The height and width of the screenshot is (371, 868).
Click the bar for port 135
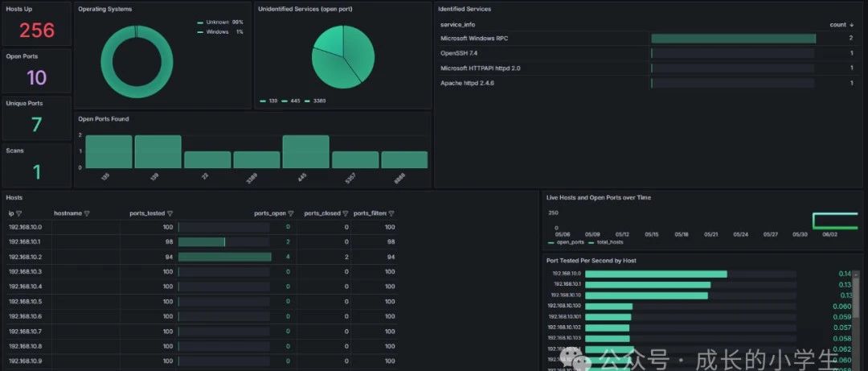[108, 151]
